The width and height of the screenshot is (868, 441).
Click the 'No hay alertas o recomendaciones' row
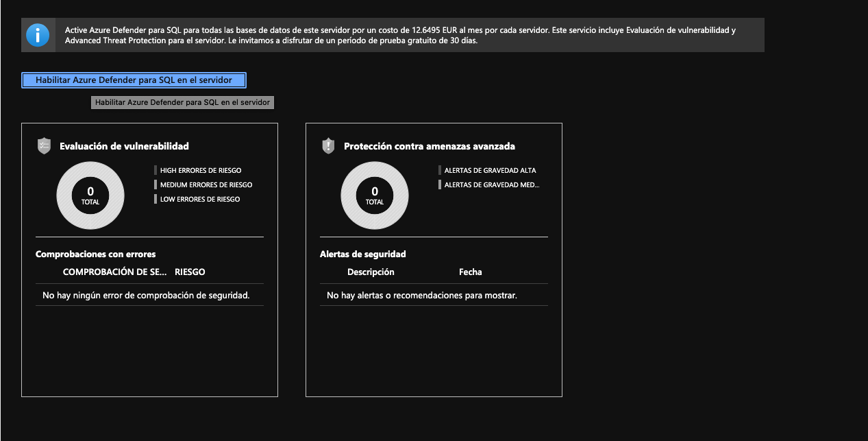pos(421,295)
